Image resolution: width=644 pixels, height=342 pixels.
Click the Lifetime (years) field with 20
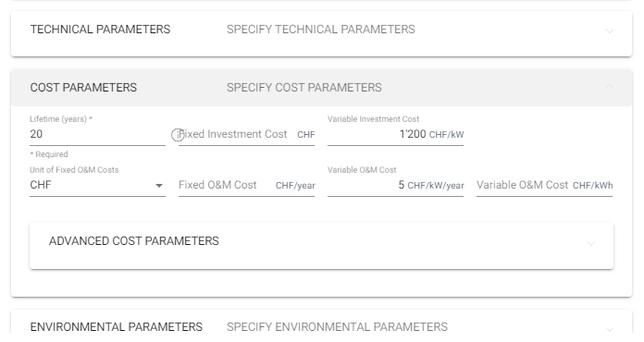tap(97, 135)
